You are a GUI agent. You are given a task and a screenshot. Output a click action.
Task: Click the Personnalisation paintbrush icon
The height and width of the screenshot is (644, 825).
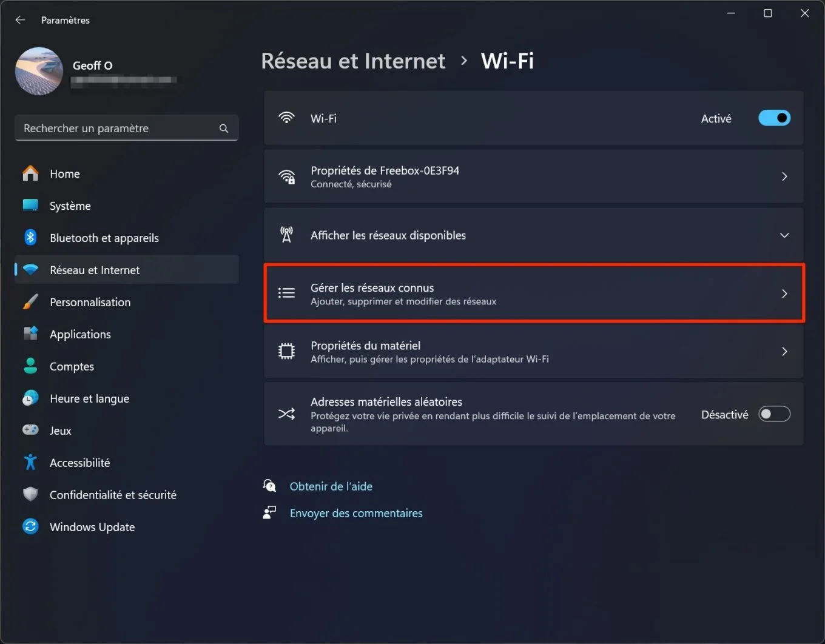[x=30, y=301]
